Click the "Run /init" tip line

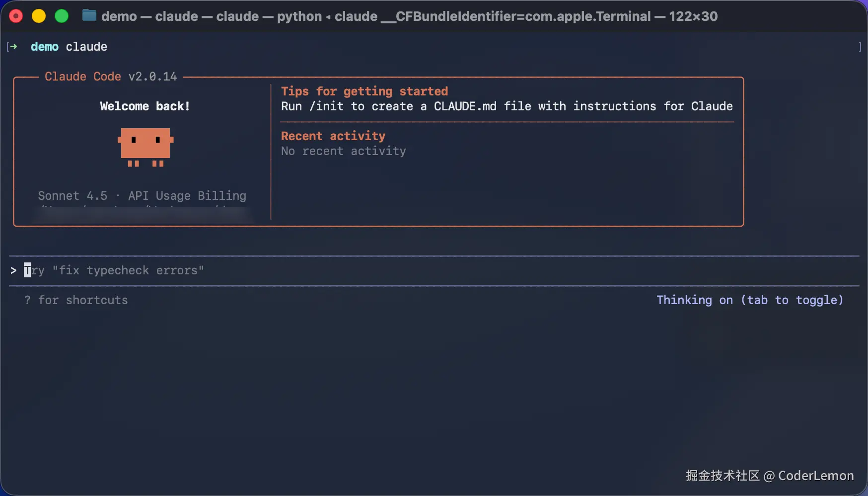[x=506, y=106]
